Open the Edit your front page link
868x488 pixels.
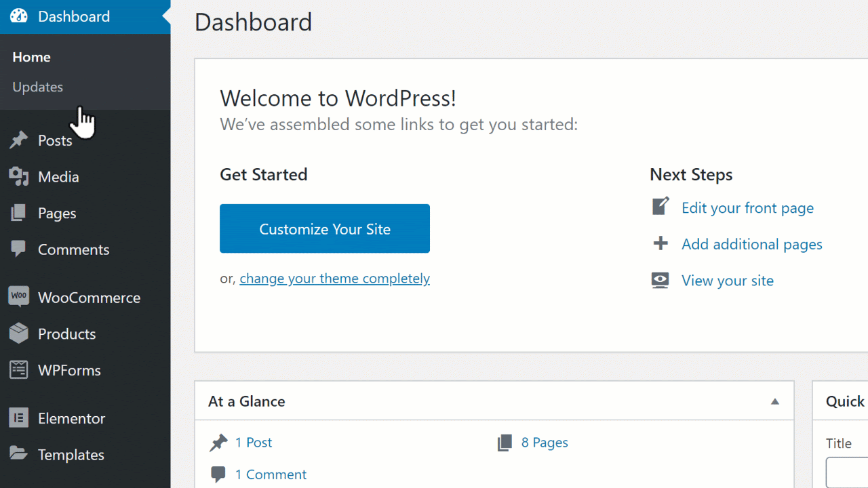coord(747,208)
